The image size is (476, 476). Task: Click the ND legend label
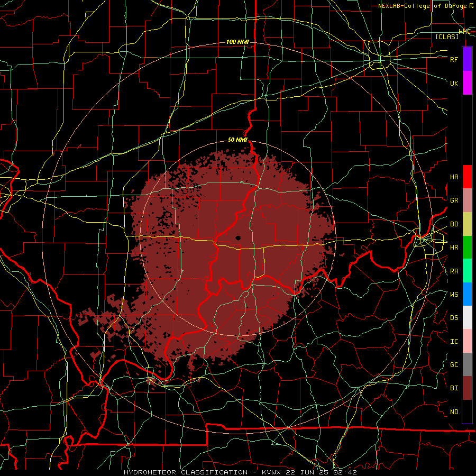(454, 412)
